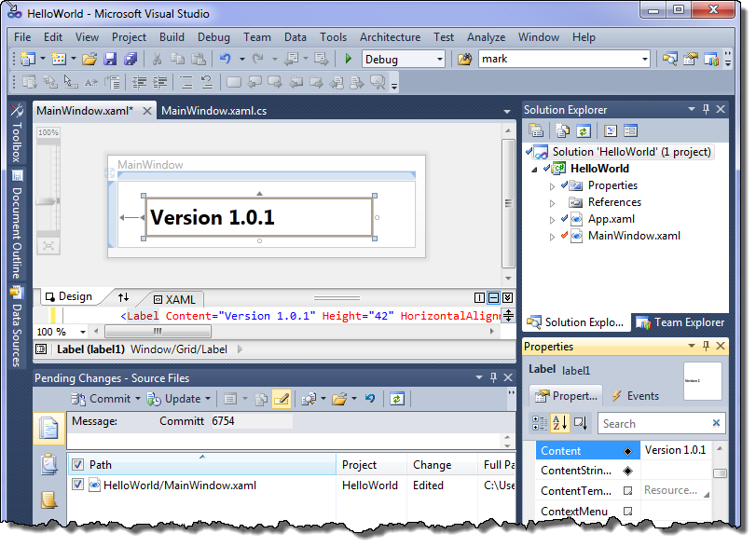Expand the References node
This screenshot has width=756, height=547.
click(x=552, y=203)
